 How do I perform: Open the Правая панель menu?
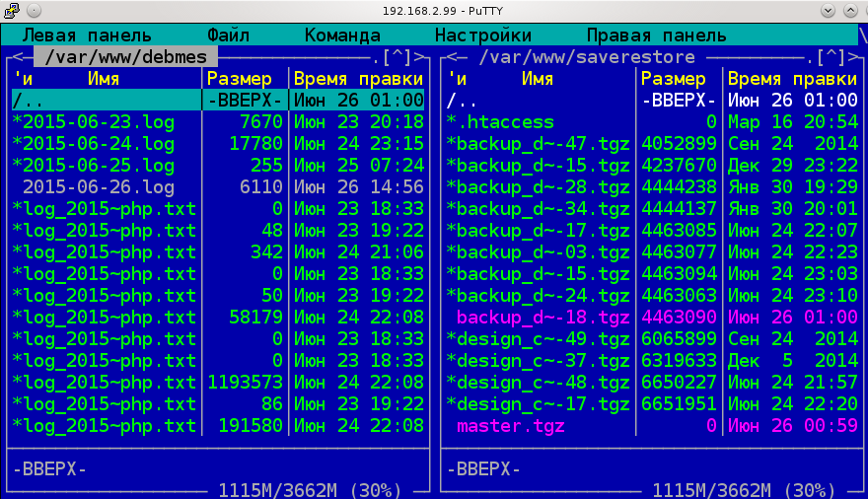pyautogui.click(x=657, y=35)
